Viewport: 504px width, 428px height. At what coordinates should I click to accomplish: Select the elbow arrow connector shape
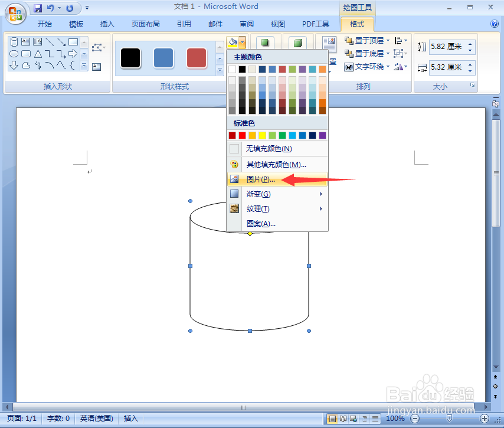[61, 54]
